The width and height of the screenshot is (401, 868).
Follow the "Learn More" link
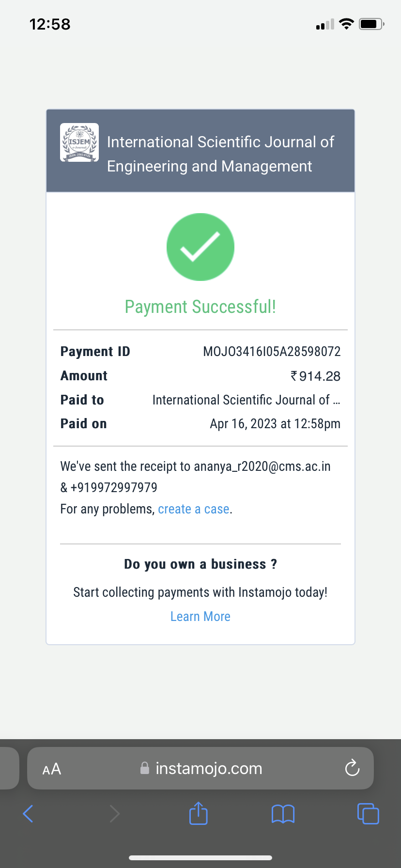point(200,617)
